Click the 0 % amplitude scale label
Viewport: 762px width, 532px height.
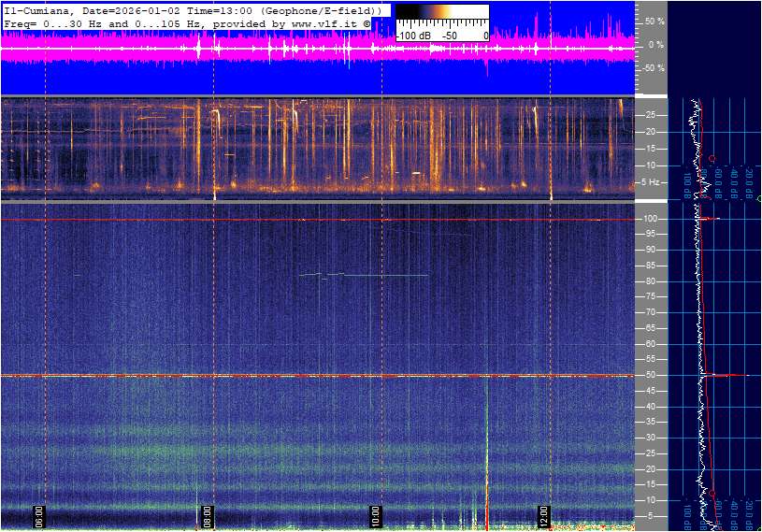[x=657, y=45]
